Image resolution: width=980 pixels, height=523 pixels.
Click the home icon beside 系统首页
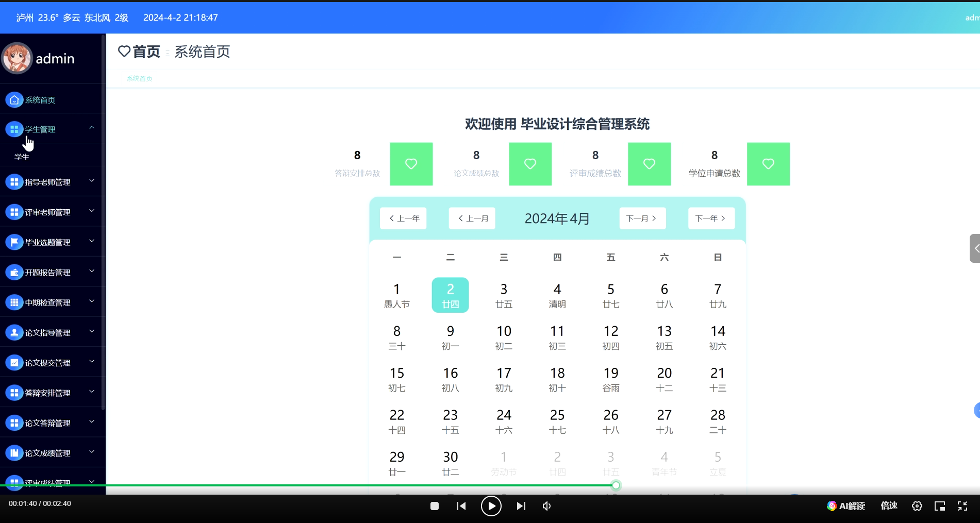click(14, 100)
